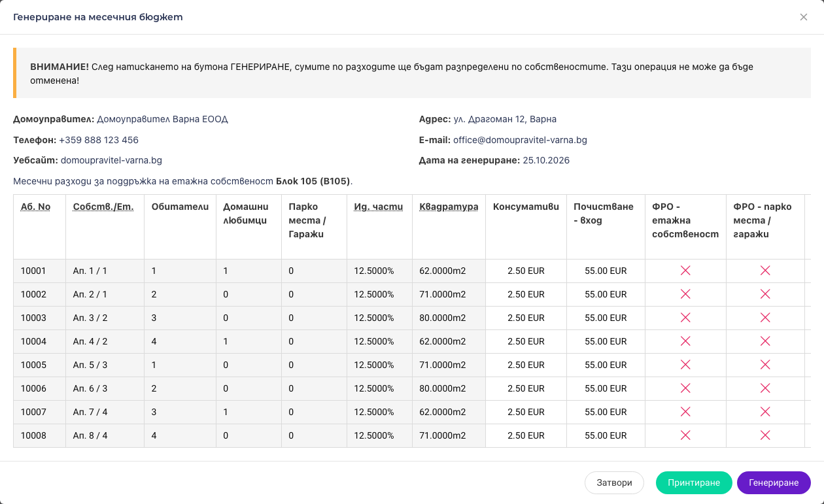Click ФРО - парко места cross for row 10006
The width and height of the screenshot is (824, 504).
[x=765, y=388]
